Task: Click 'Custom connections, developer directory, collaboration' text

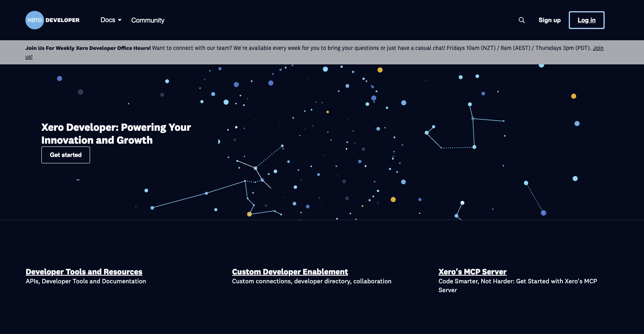Action: coord(312,281)
